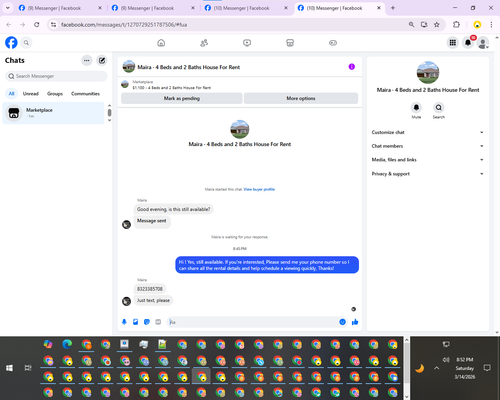This screenshot has width=500, height=400.
Task: Open the Marketplace storefront icon in top navigation
Action: [290, 43]
